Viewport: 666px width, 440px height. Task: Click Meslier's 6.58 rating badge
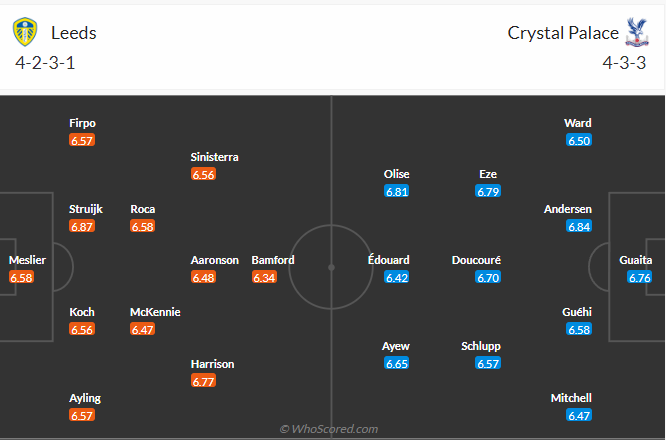click(x=22, y=277)
